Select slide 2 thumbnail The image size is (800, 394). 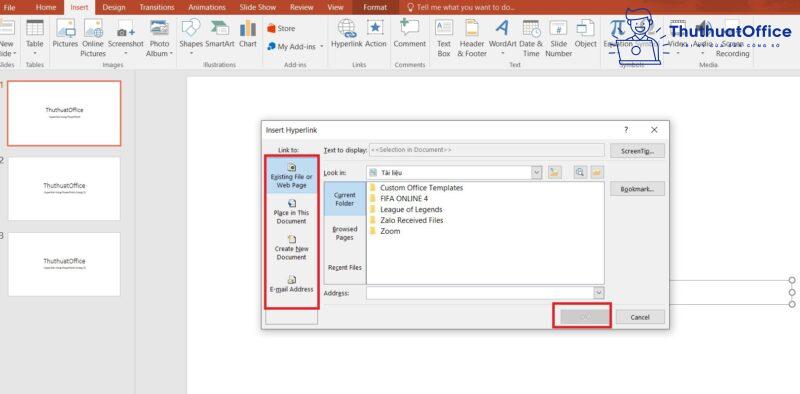(x=64, y=188)
